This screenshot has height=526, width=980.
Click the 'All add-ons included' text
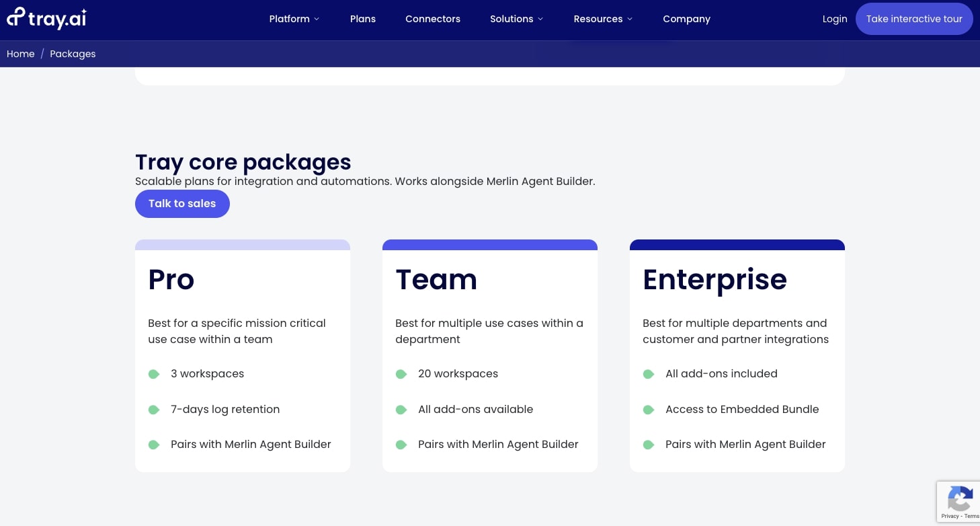coord(721,374)
